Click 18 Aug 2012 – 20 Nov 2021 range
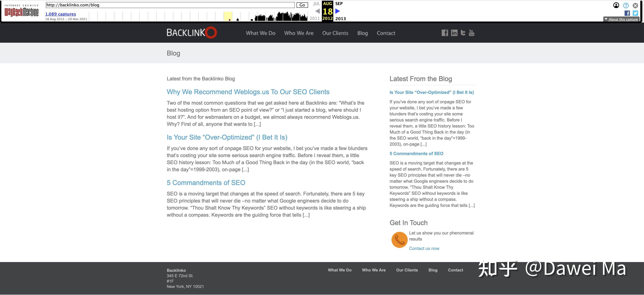 click(x=66, y=19)
